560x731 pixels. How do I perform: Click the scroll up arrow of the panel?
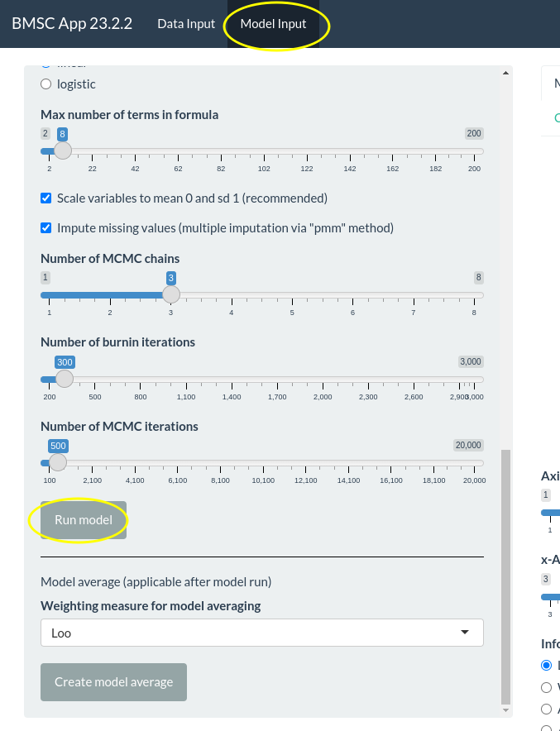click(506, 74)
